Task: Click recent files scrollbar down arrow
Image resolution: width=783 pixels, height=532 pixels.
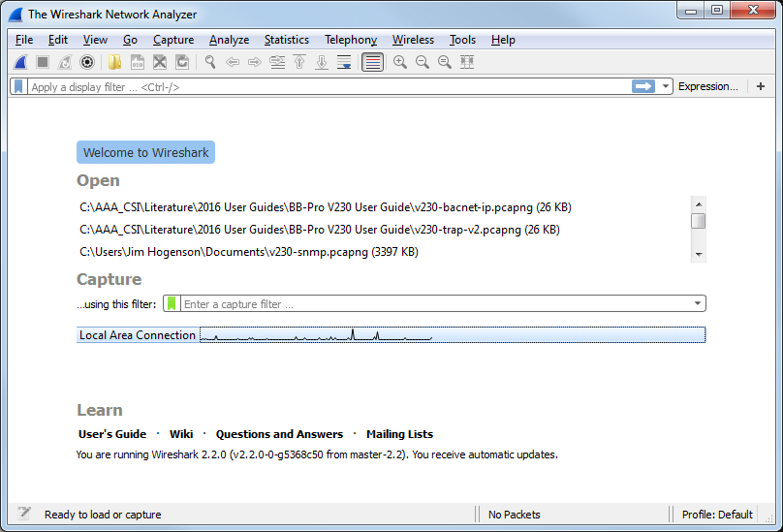Action: (699, 254)
